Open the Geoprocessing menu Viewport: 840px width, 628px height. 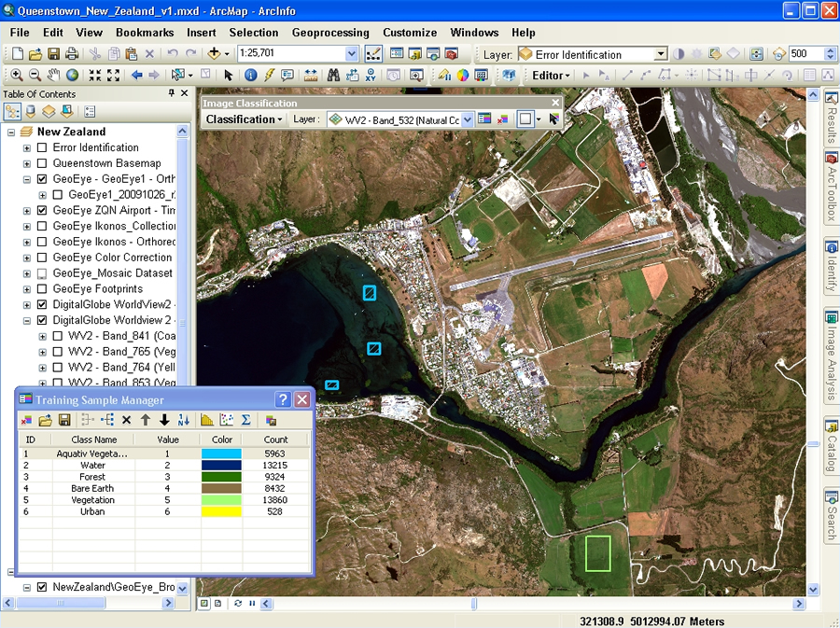tap(330, 33)
